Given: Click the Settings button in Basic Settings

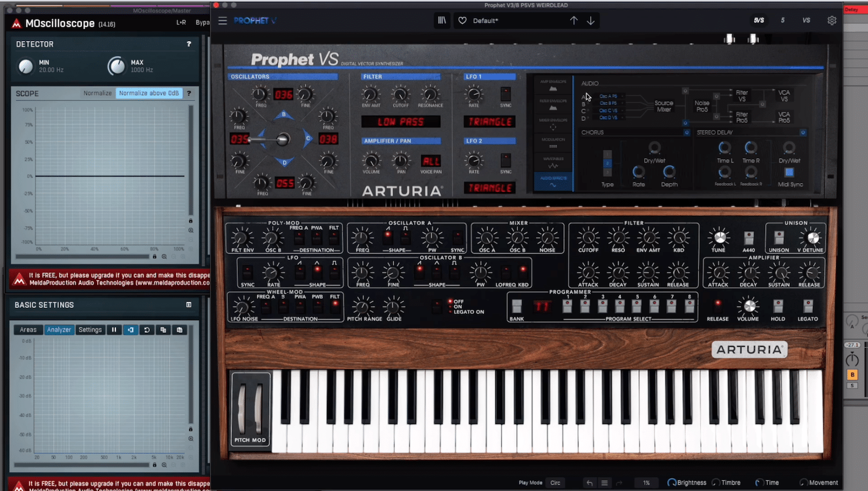Looking at the screenshot, I should coord(90,329).
